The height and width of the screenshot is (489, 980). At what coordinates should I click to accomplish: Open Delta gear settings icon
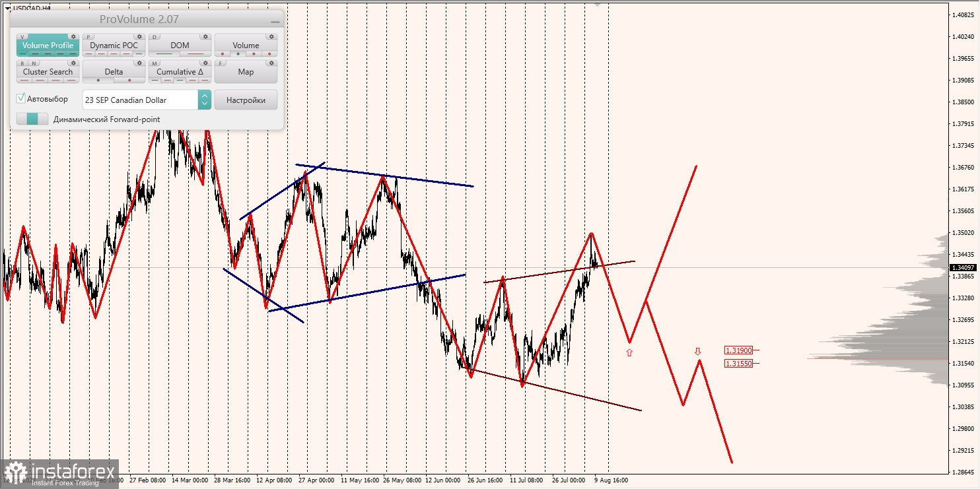[139, 63]
